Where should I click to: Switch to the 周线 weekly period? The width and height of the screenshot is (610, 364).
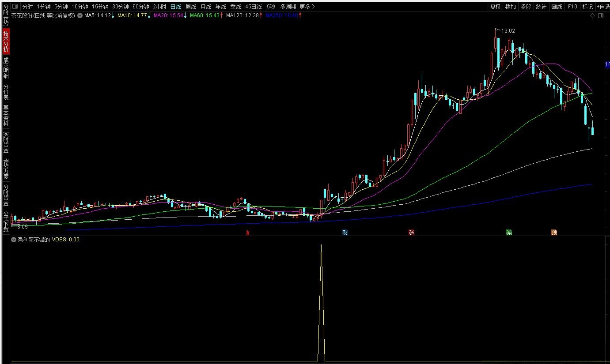tap(191, 7)
